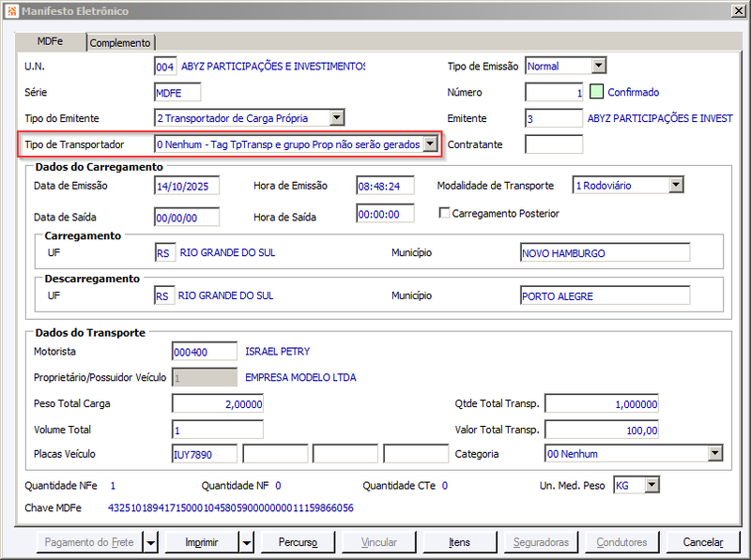Open the Un. Med. Peso dropdown

click(651, 485)
